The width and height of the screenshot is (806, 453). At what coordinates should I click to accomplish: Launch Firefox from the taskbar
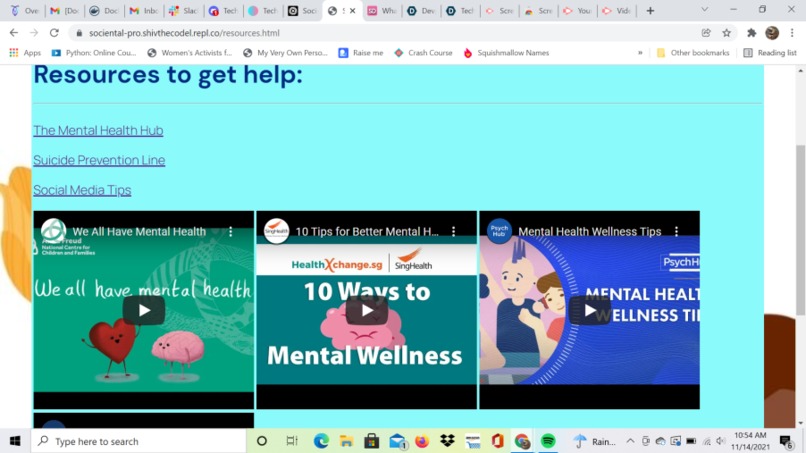click(422, 441)
